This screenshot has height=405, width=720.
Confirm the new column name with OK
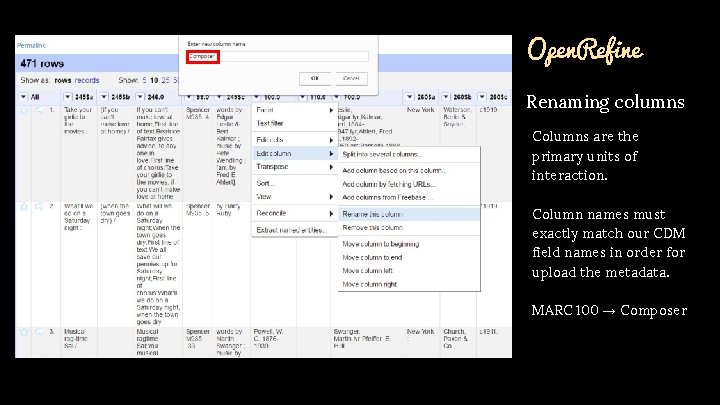tap(315, 79)
